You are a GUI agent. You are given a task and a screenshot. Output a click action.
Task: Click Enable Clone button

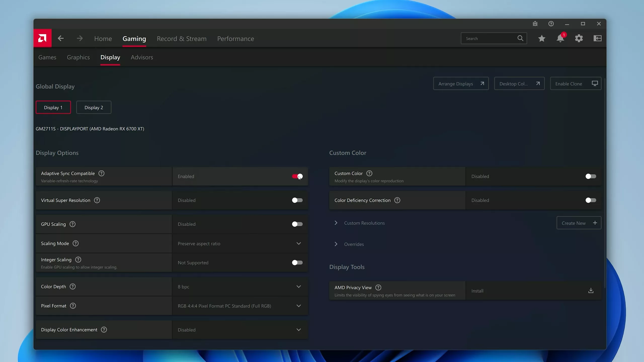(x=576, y=83)
